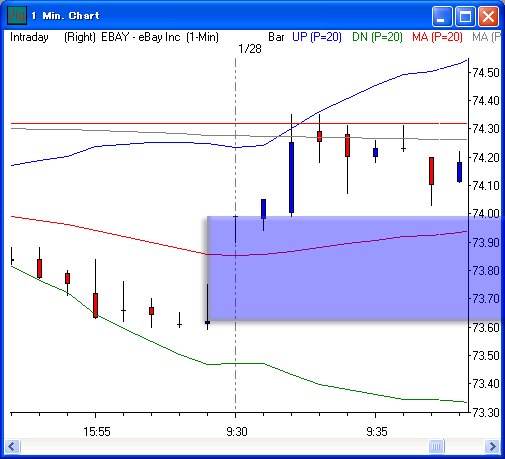Screen dimensions: 505x459
Task: Close the 1 Min. Chart window
Action: pos(488,16)
